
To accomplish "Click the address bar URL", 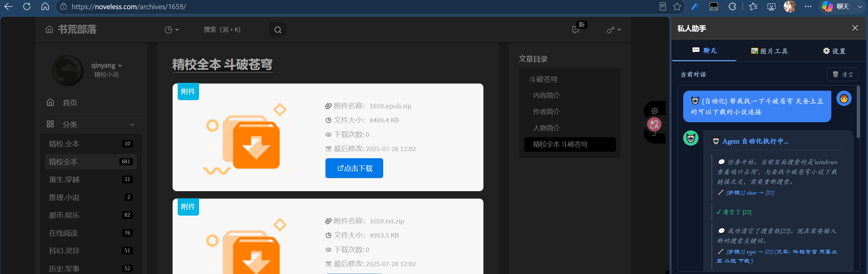I will [x=129, y=6].
